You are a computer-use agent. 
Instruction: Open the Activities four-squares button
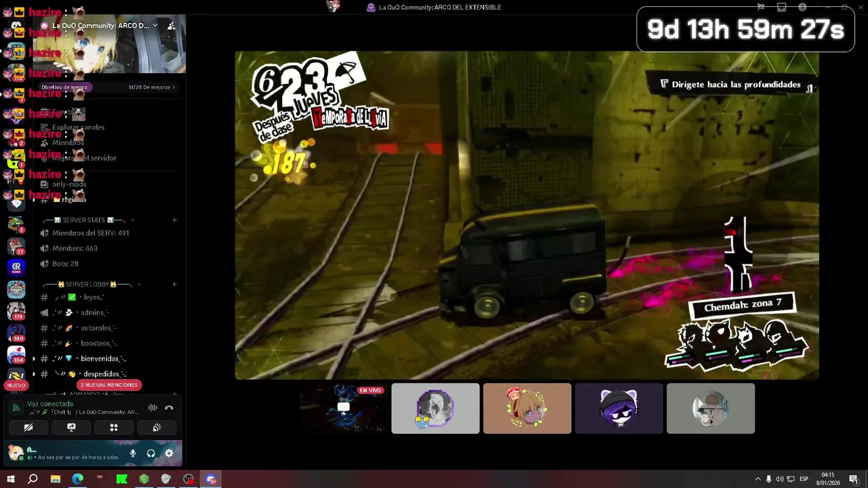pos(114,428)
